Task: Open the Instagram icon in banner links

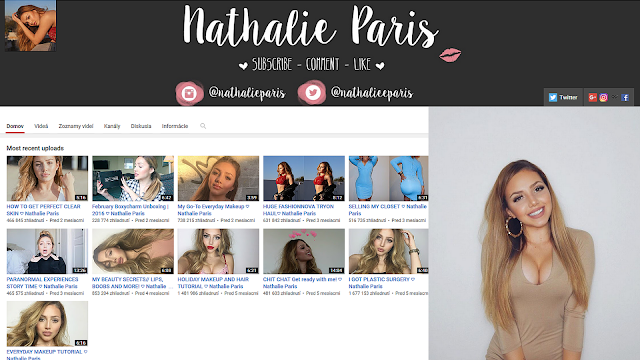Action: pos(604,97)
